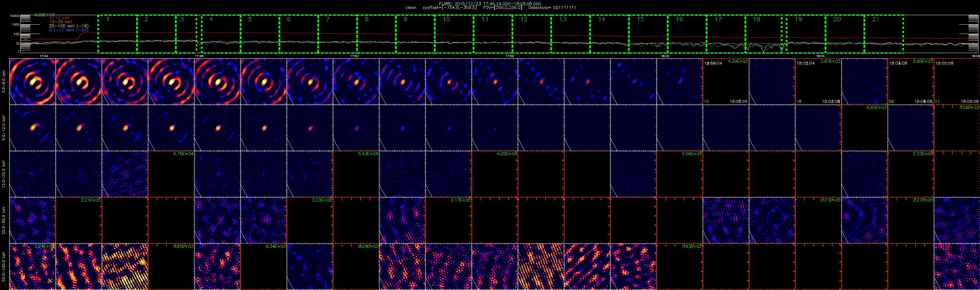Screen dimensions: 980x290
Task: Select interval 12 marker on the lightcurve
Action: pos(524,19)
